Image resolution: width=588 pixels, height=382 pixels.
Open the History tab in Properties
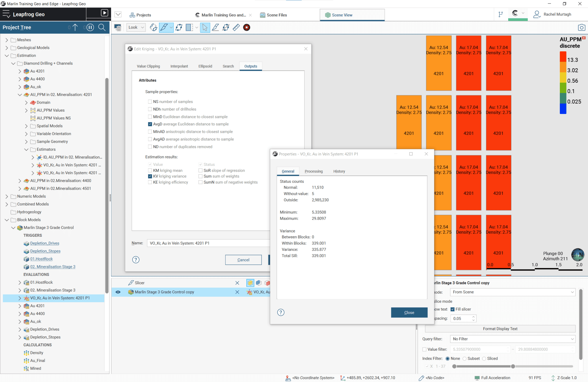pyautogui.click(x=339, y=171)
